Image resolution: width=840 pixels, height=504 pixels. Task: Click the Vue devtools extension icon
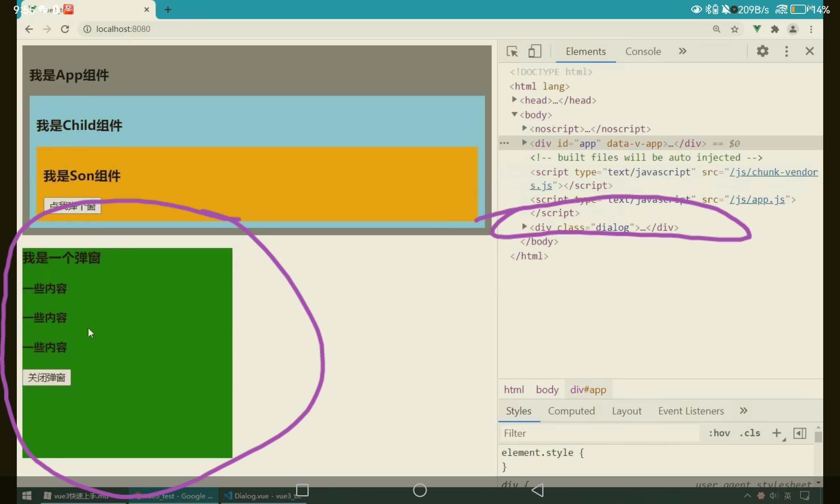(757, 29)
